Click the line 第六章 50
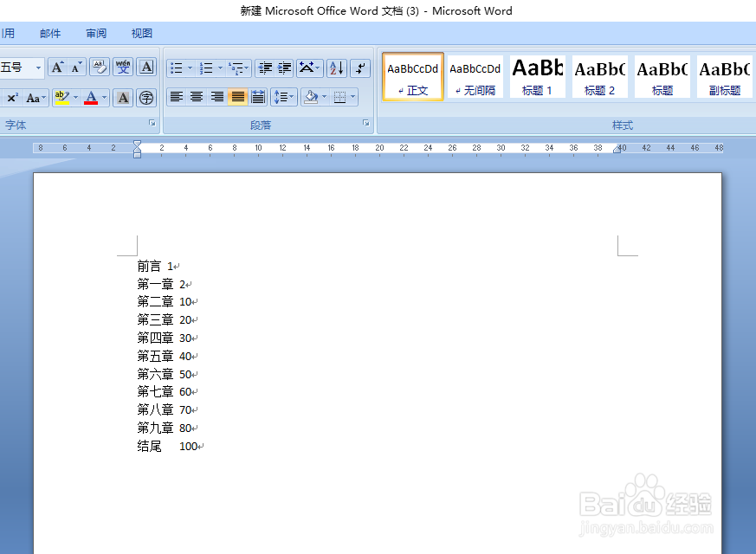The image size is (756, 554). (167, 374)
